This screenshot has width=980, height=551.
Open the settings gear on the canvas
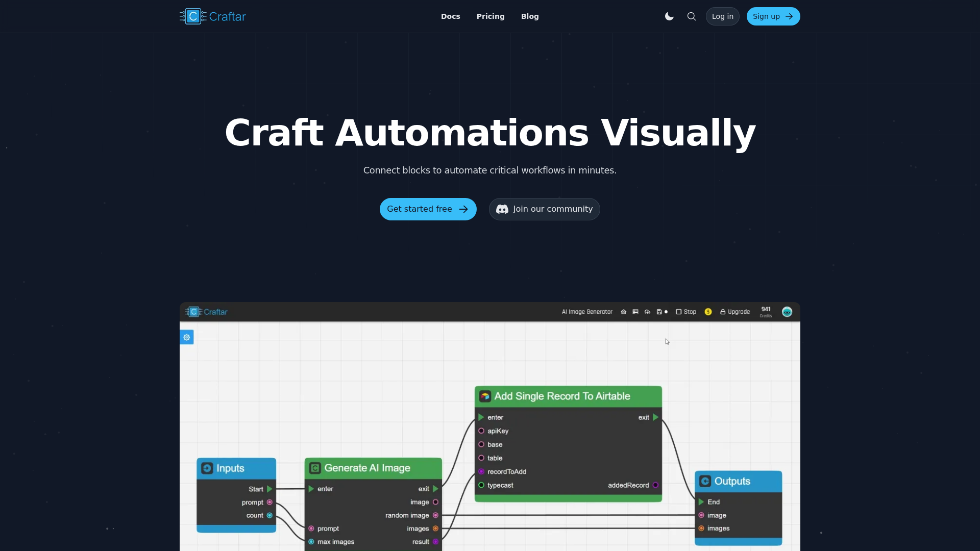click(187, 337)
